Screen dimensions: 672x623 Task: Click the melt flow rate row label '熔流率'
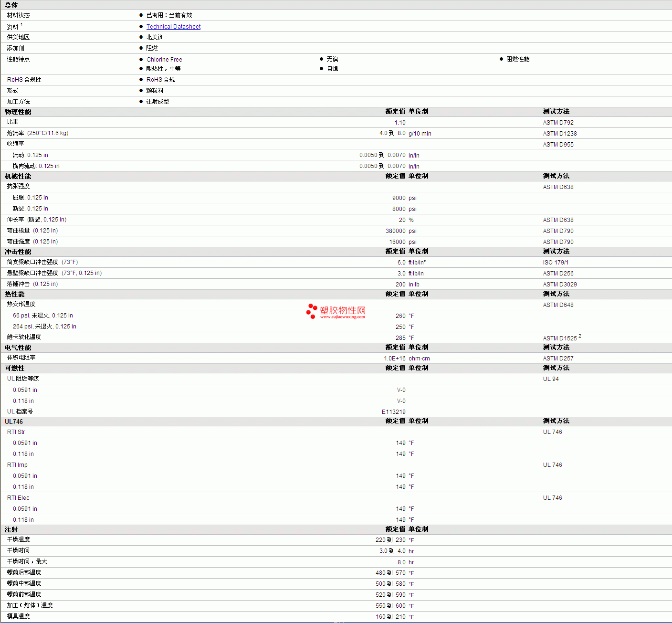(15, 133)
